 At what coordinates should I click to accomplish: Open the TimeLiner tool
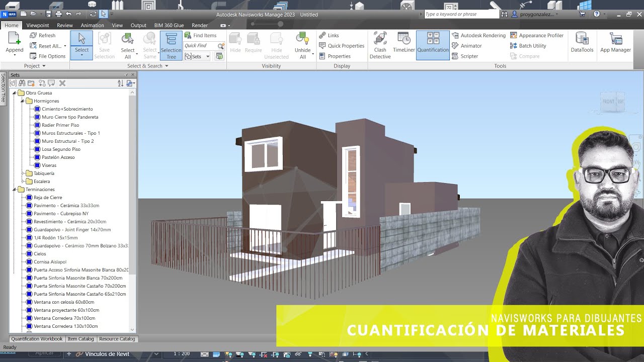(404, 42)
